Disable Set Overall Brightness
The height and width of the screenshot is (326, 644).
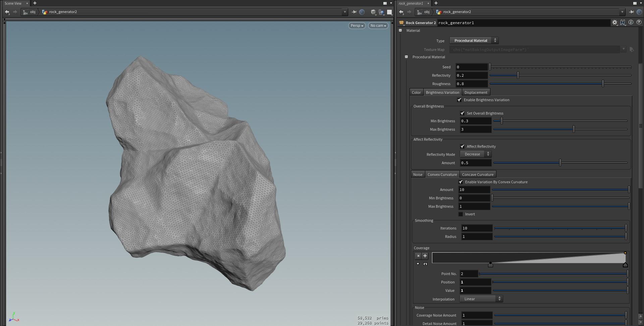(463, 113)
